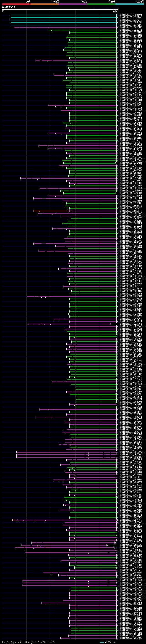Click the '=100char.' scale legend

(x=111, y=642)
